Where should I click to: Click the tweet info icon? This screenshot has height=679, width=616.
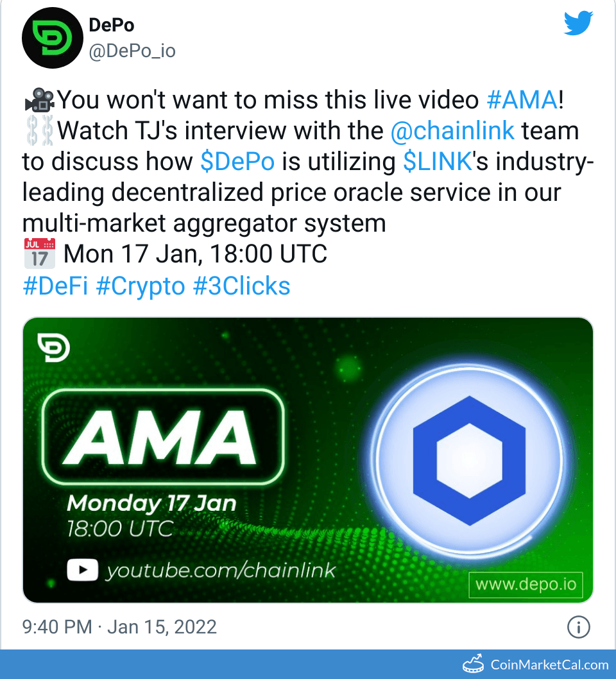579,627
